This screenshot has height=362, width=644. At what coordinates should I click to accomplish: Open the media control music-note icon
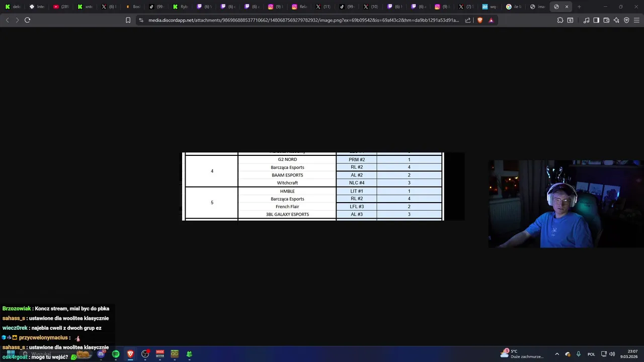click(586, 20)
